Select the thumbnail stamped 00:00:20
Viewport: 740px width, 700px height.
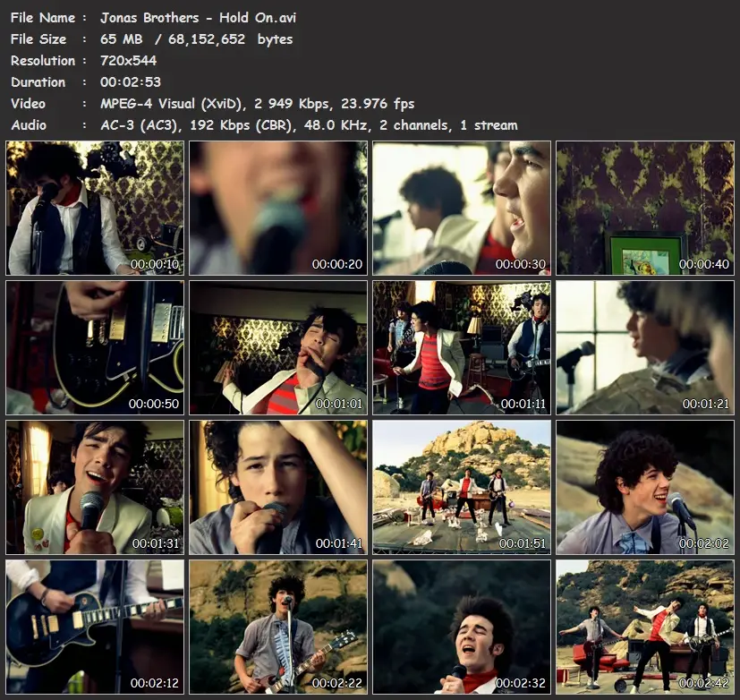point(278,209)
